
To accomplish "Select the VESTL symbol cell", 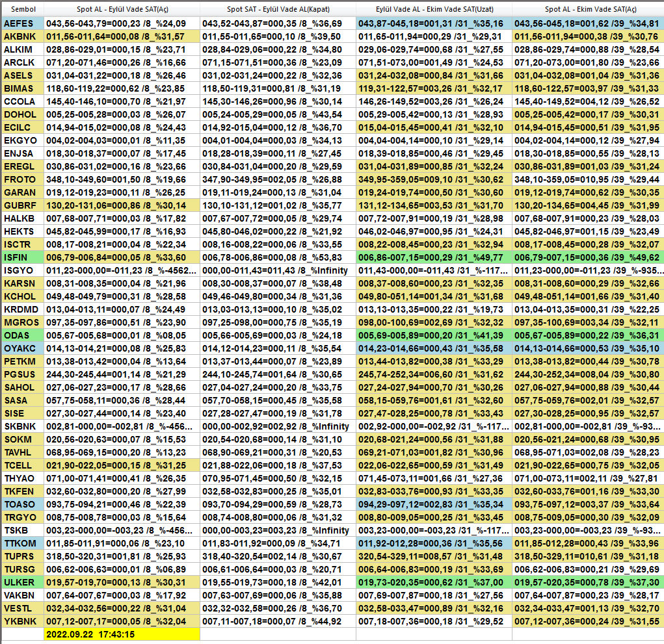I will [23, 609].
